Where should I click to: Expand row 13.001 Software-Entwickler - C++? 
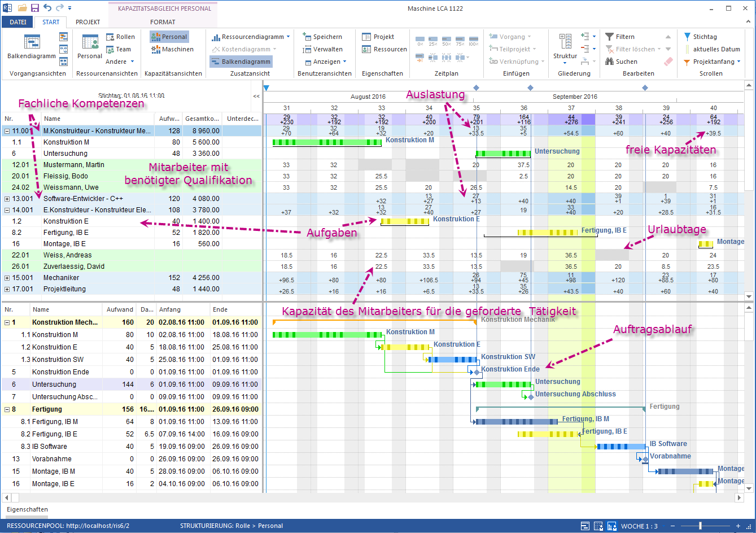coord(6,199)
